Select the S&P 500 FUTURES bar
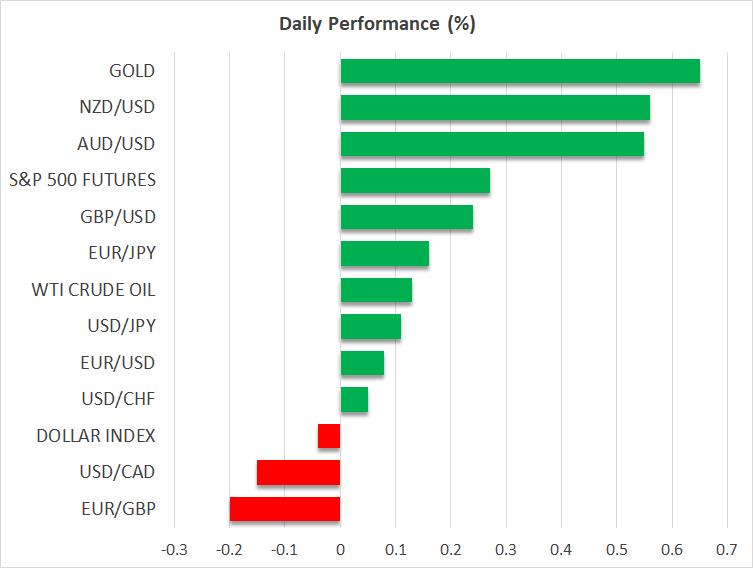 [415, 181]
